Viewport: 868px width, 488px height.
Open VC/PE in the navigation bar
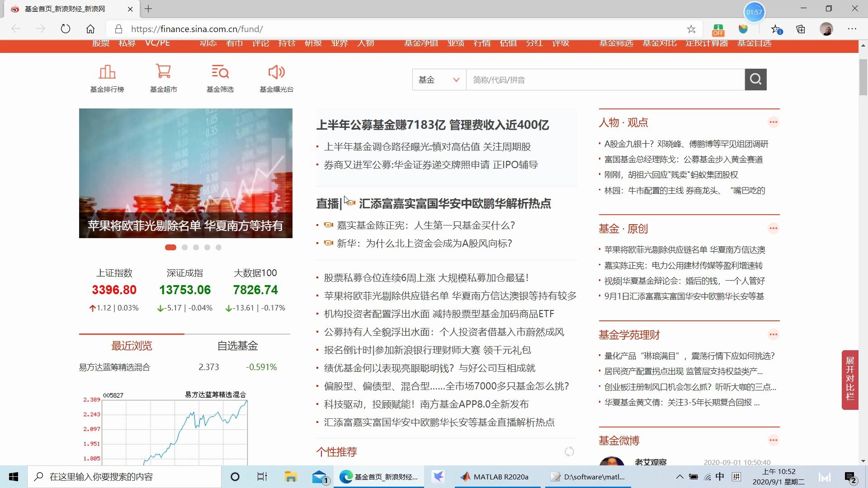[157, 43]
